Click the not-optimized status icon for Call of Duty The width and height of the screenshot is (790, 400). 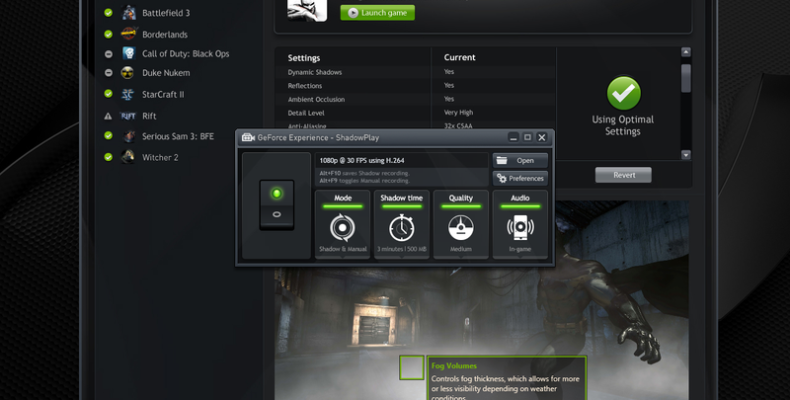coord(108,54)
